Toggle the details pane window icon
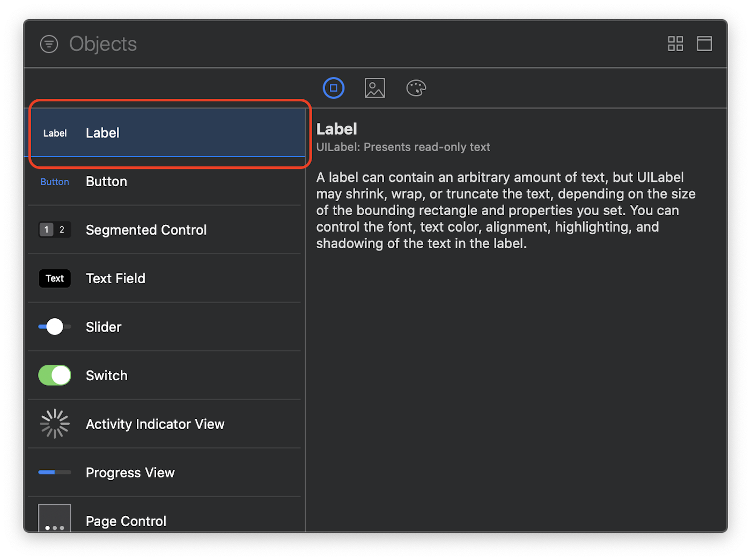 coord(704,43)
